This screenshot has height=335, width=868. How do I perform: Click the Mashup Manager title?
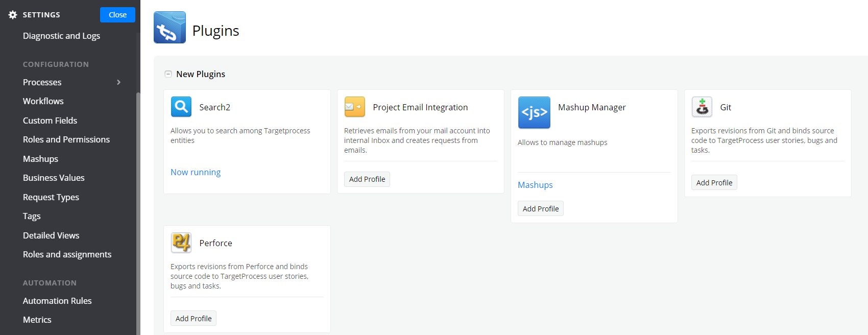point(592,107)
